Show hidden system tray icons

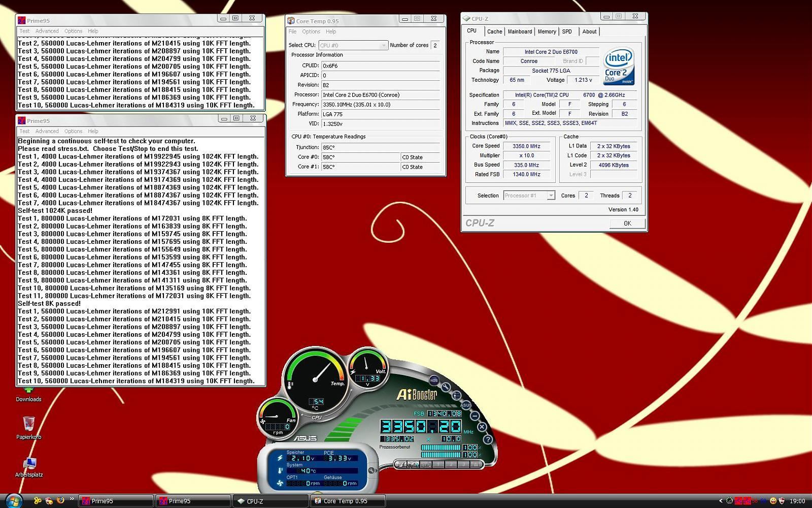point(721,501)
